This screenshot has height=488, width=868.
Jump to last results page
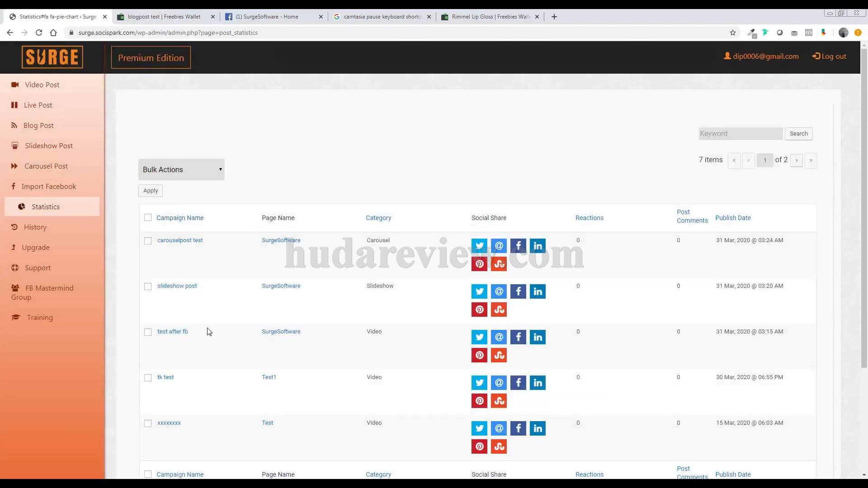[811, 160]
